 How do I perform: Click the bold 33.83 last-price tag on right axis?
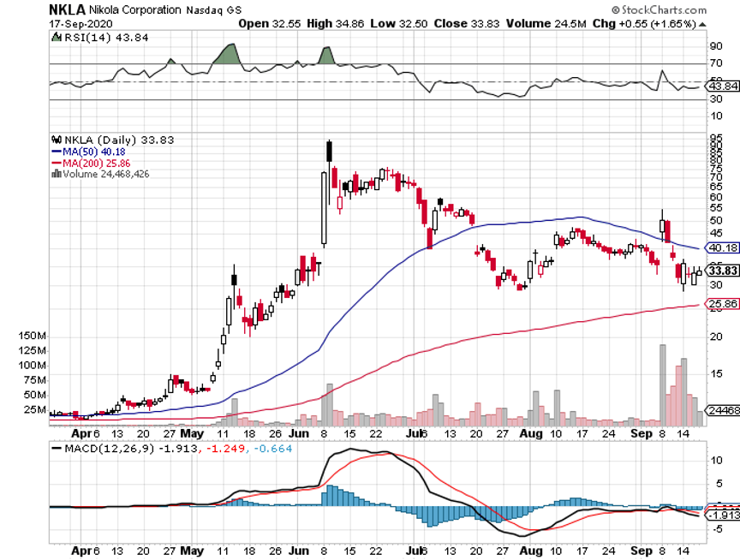[722, 271]
